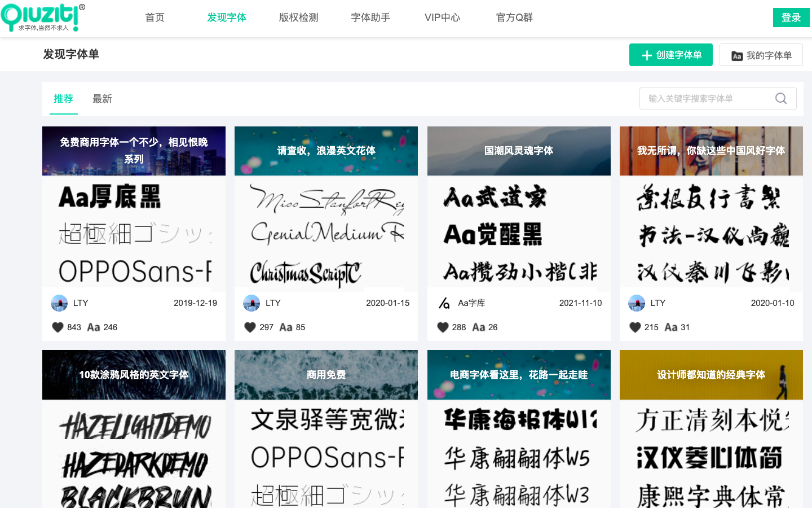Viewport: 812px width, 508px height.
Task: Click the Aa武道家 font preview
Action: (495, 197)
